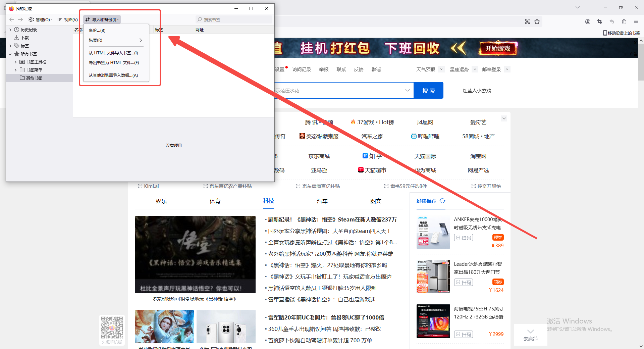Switch to the 体育 news tab
This screenshot has width=644, height=349.
[x=215, y=201]
